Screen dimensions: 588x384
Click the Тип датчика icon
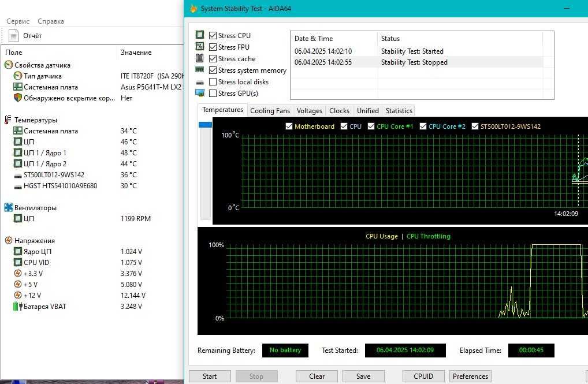click(18, 76)
